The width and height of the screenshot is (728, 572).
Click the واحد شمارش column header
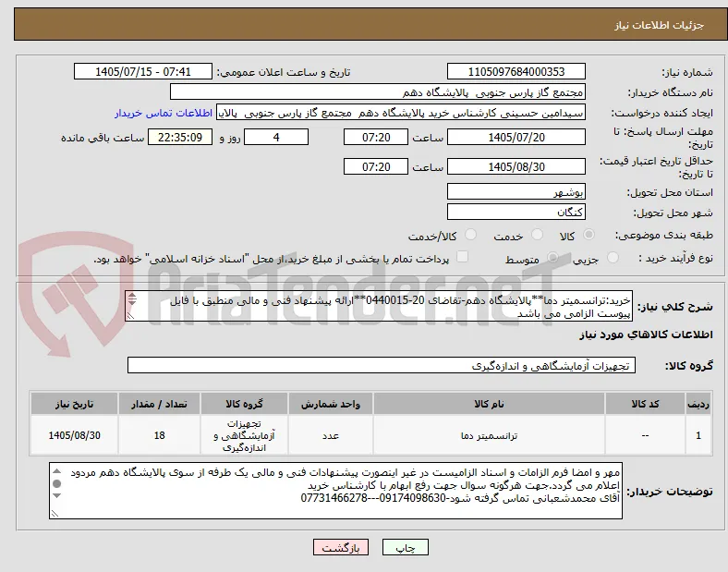(331, 404)
